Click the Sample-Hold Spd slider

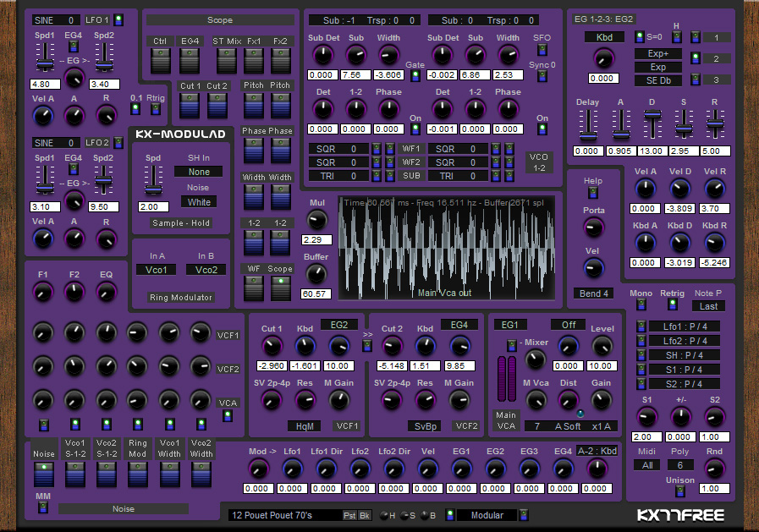[x=153, y=180]
